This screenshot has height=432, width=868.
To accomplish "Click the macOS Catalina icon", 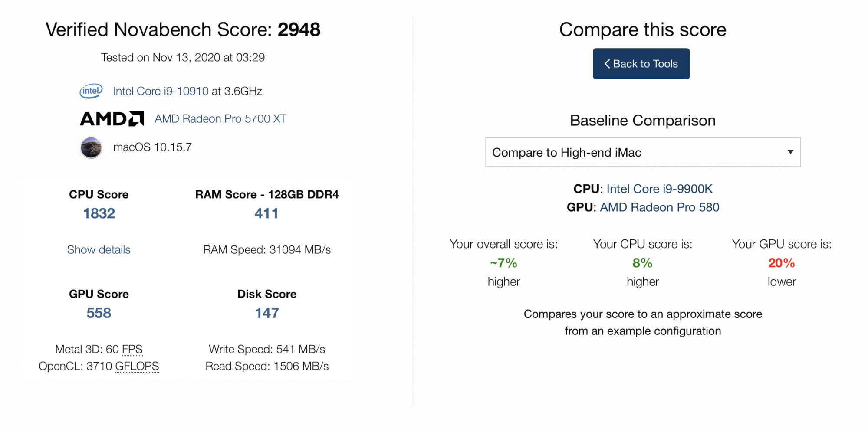I will tap(91, 147).
